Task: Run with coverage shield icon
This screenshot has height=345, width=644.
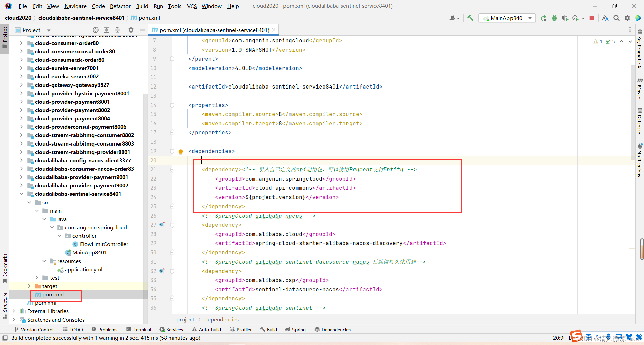Action: 565,18
